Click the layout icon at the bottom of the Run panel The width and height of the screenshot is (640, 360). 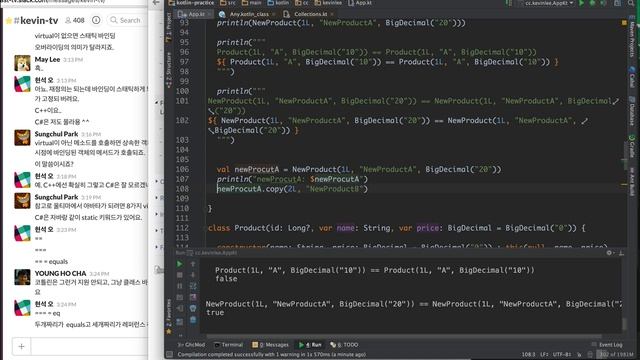click(x=180, y=322)
